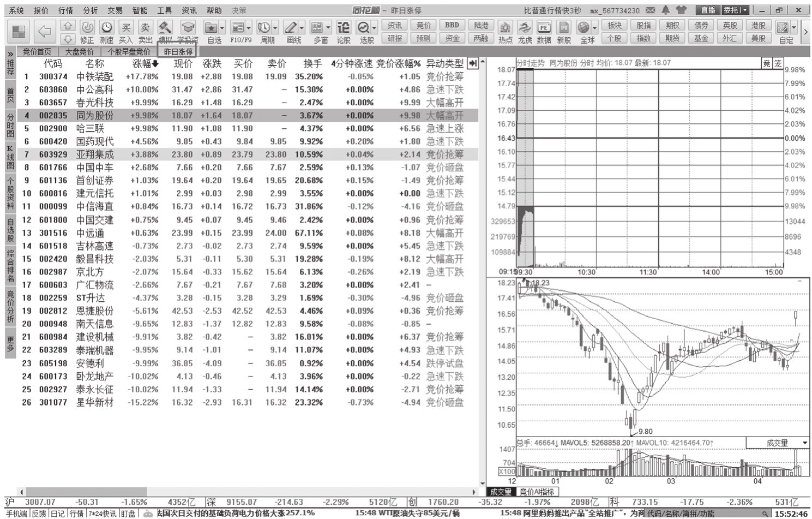Open the 自定 customize dropdown

(x=794, y=27)
